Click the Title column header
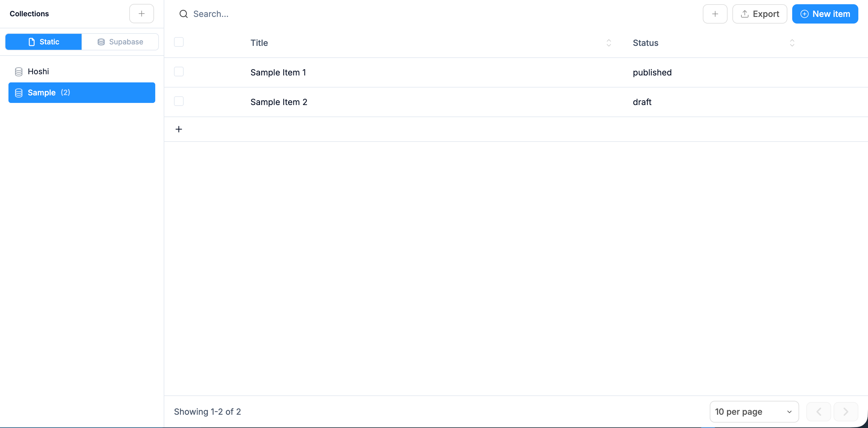This screenshot has width=868, height=428. point(259,43)
